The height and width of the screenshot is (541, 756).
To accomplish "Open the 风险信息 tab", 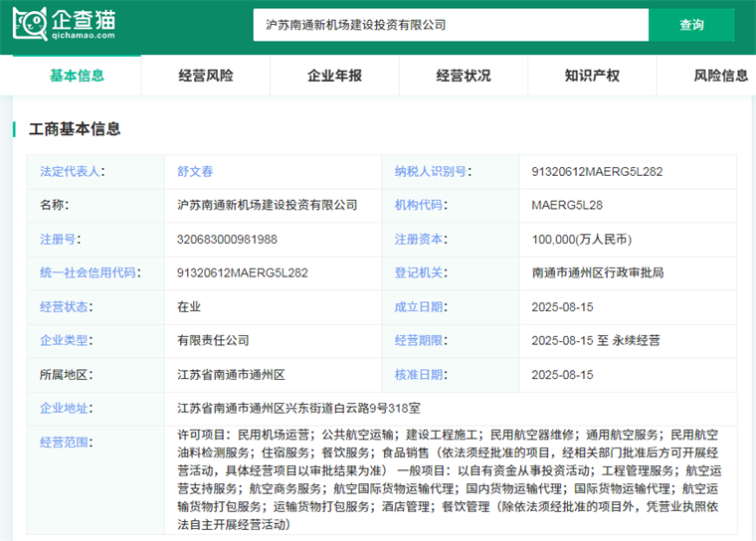I will pyautogui.click(x=721, y=76).
